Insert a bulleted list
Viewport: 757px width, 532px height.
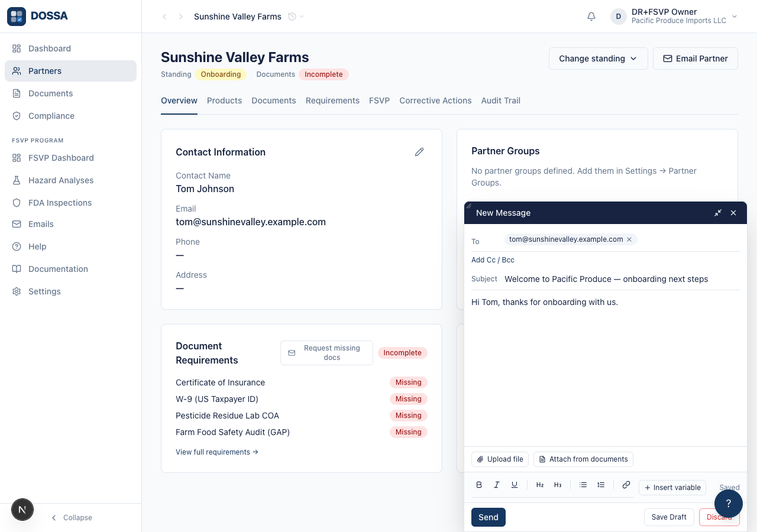tap(583, 485)
